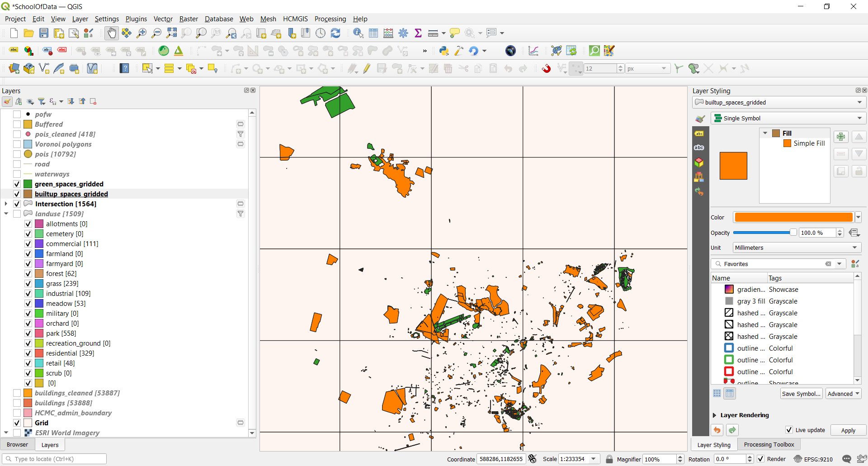Image resolution: width=868 pixels, height=466 pixels.
Task: Click the New Project icon
Action: pos(14,33)
